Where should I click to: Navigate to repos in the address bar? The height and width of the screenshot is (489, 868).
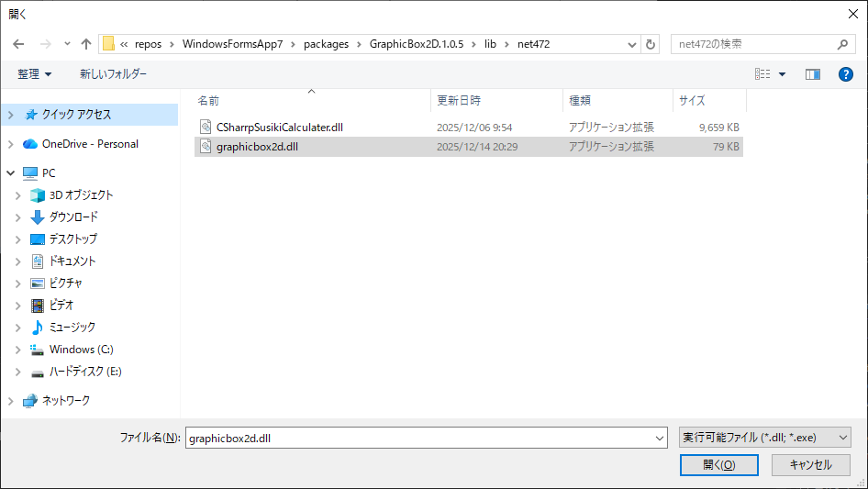point(149,44)
